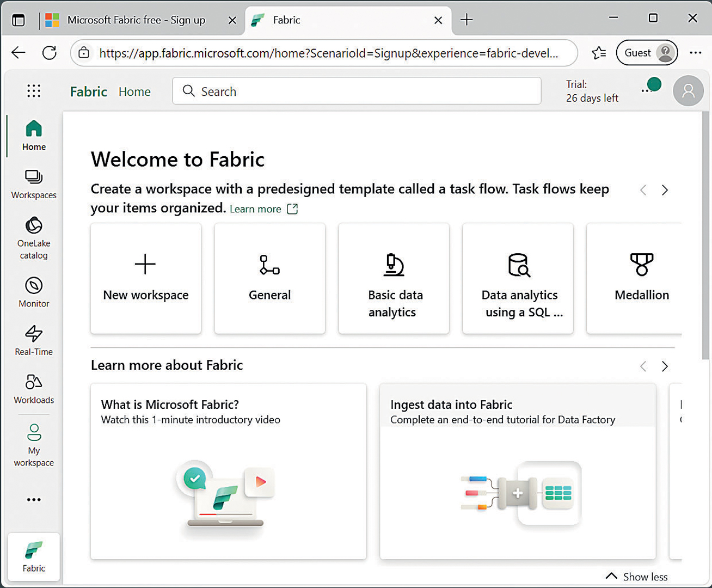Show next task flow templates

click(665, 190)
